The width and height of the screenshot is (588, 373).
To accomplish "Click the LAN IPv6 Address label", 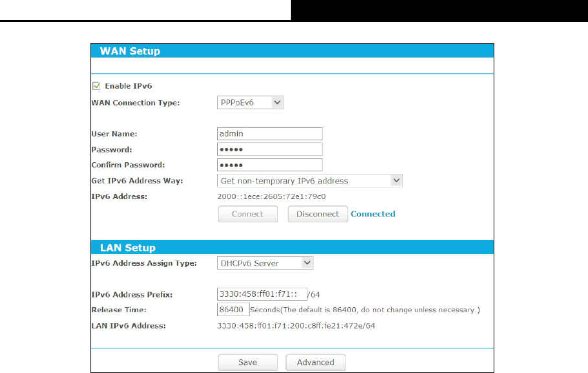I will click(129, 326).
